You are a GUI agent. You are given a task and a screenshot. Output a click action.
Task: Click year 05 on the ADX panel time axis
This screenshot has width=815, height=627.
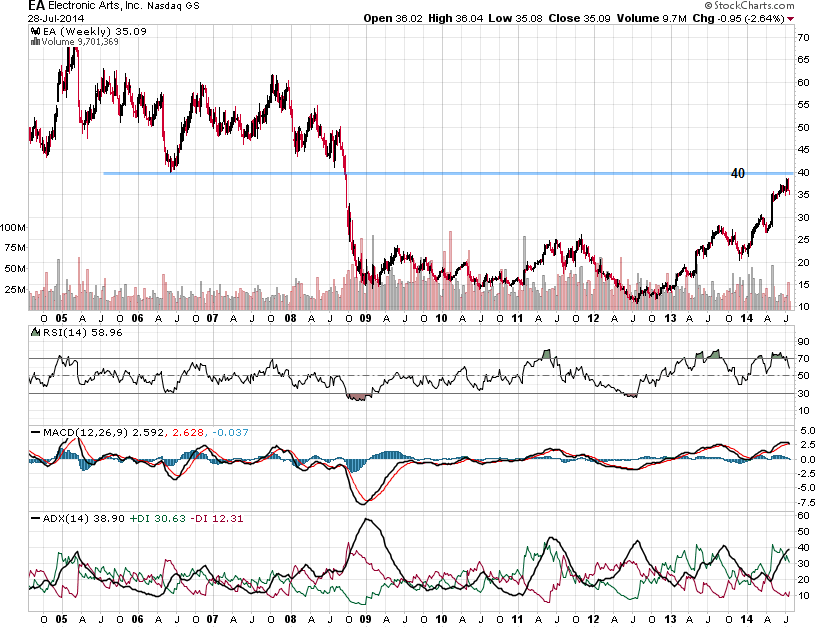(61, 620)
